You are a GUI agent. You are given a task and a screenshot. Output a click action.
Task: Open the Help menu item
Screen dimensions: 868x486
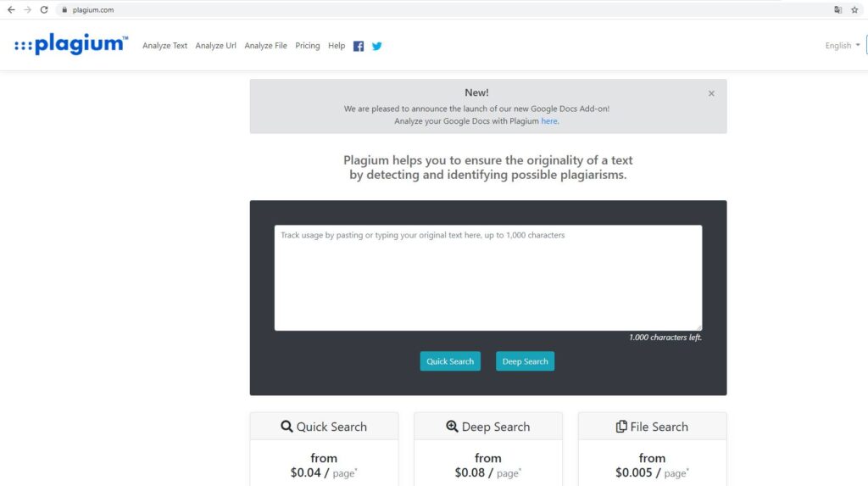(x=337, y=46)
